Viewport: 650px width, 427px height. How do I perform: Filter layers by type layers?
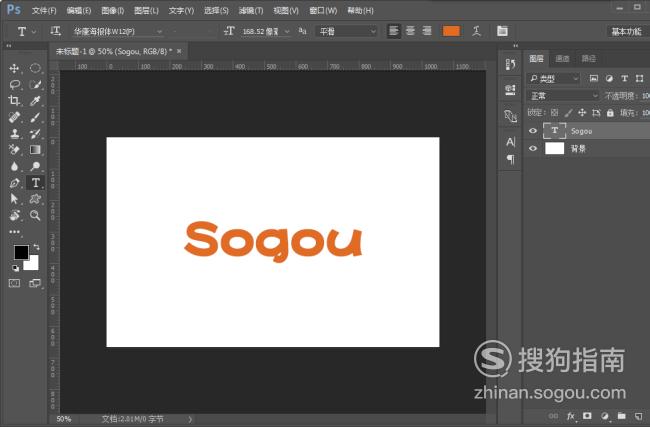[x=624, y=78]
